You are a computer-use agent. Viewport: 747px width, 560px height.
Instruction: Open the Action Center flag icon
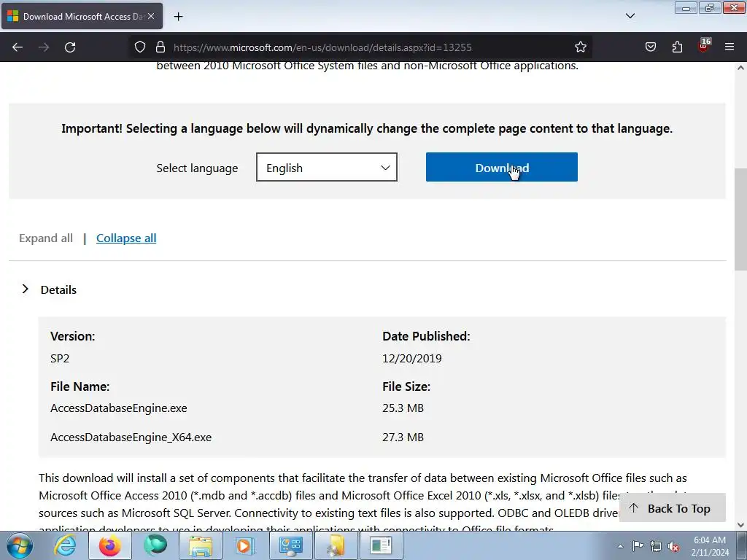tap(638, 545)
